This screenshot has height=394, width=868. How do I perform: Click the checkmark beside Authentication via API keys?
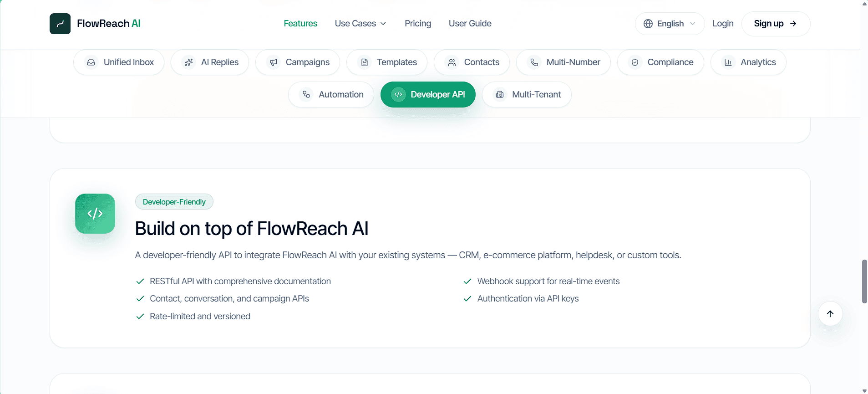(x=467, y=299)
